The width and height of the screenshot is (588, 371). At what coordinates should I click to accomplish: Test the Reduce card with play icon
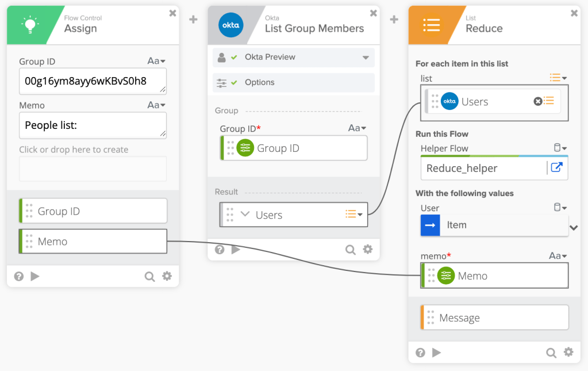[437, 353]
